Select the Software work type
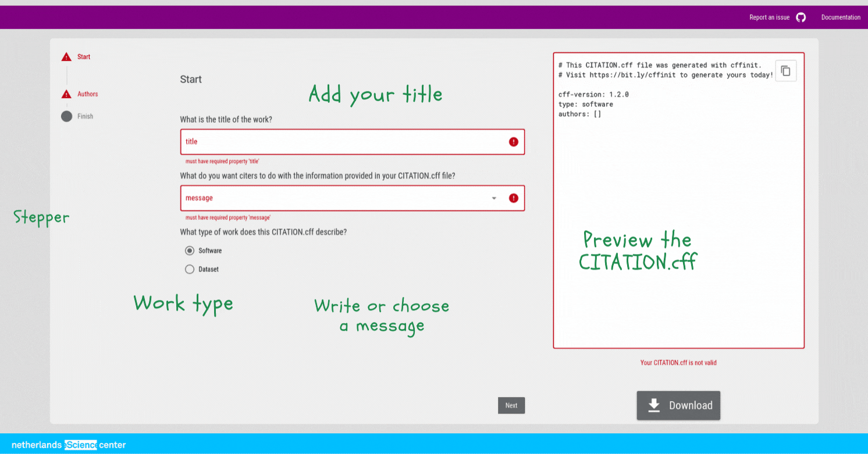 pos(190,250)
